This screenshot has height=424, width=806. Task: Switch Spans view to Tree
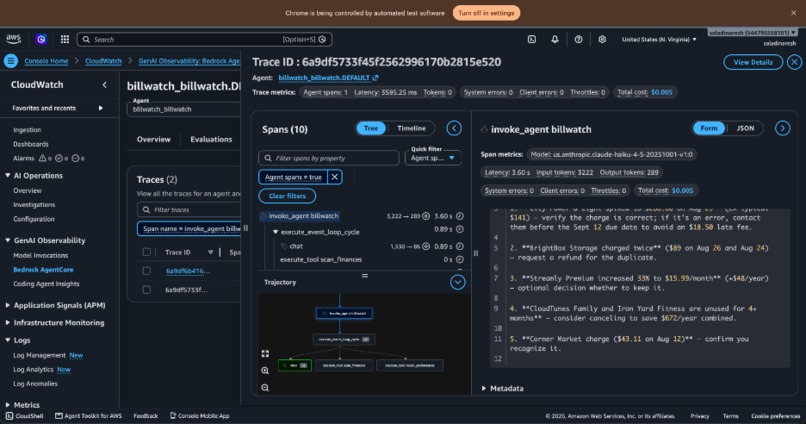coord(371,128)
